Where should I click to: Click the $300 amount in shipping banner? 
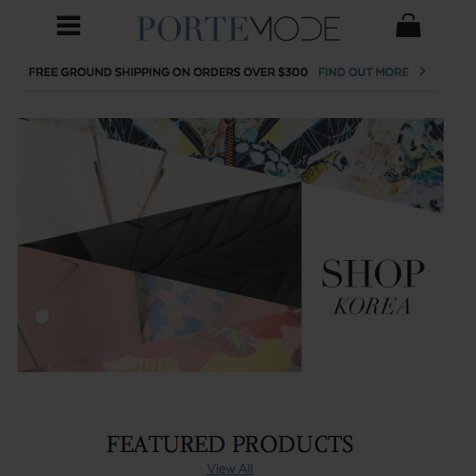(x=293, y=72)
